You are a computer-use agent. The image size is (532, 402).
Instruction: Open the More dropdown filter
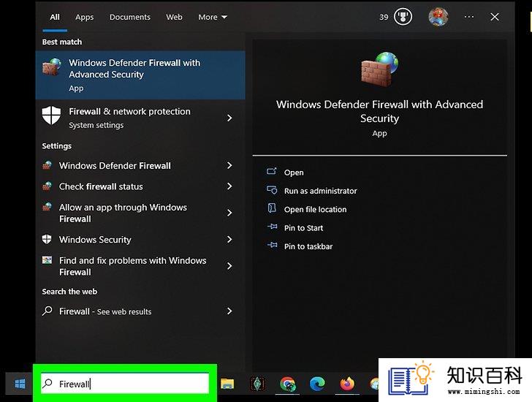point(213,17)
